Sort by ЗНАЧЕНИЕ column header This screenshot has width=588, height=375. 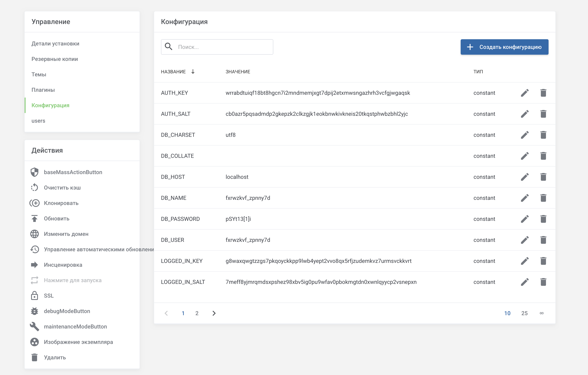(x=238, y=72)
